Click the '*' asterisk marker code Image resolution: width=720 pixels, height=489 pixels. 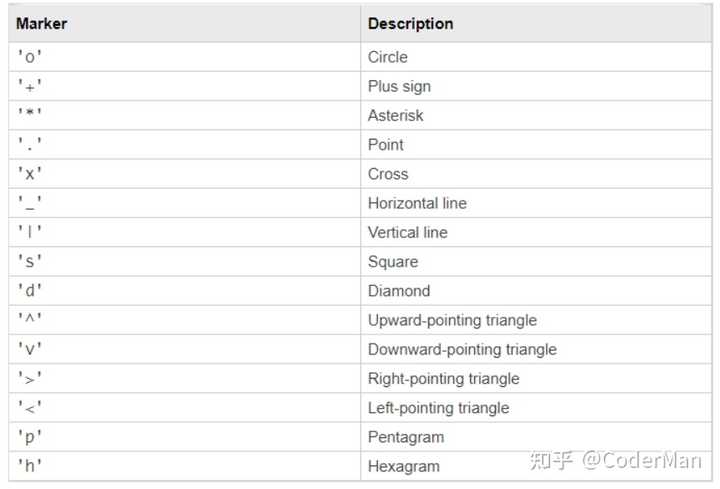pos(29,115)
